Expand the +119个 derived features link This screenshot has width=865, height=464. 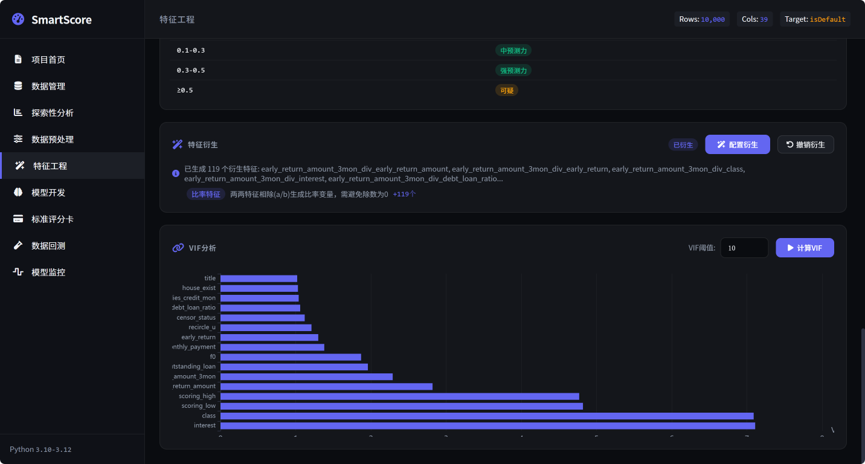[404, 194]
